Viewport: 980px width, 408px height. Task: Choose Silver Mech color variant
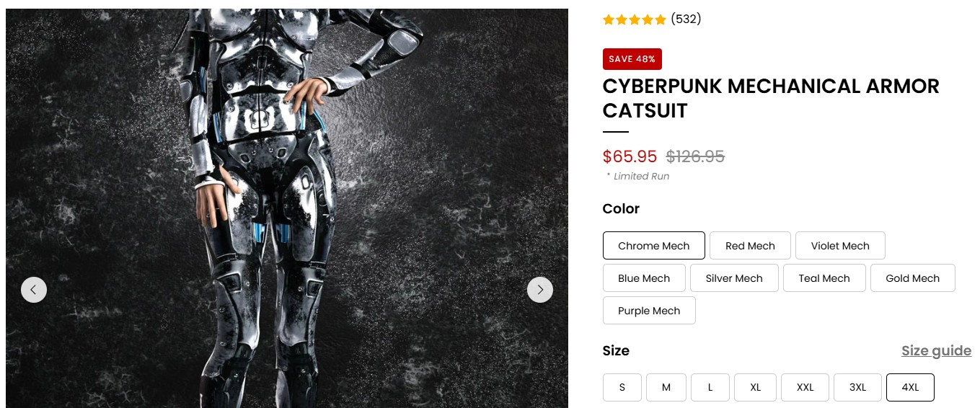734,278
